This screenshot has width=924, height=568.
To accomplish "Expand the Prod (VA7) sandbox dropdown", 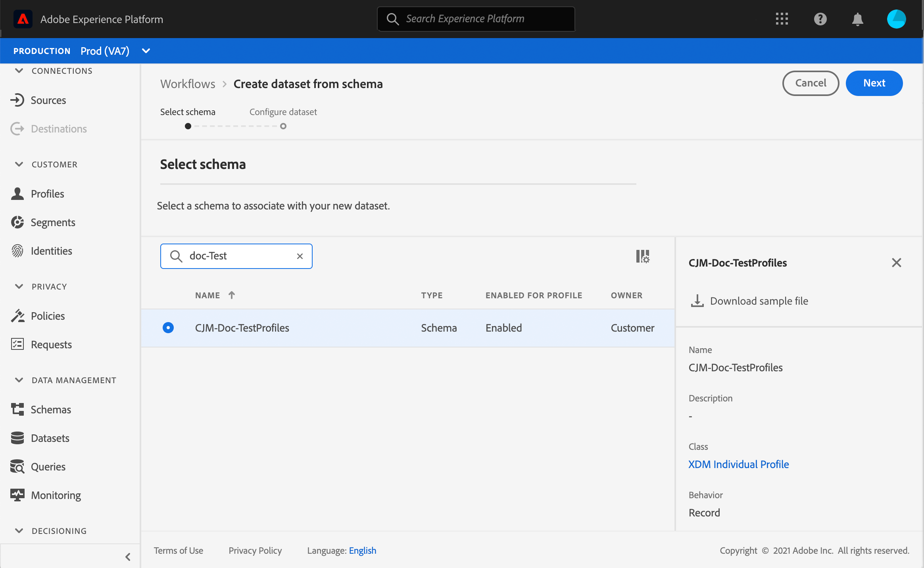I will click(x=146, y=51).
